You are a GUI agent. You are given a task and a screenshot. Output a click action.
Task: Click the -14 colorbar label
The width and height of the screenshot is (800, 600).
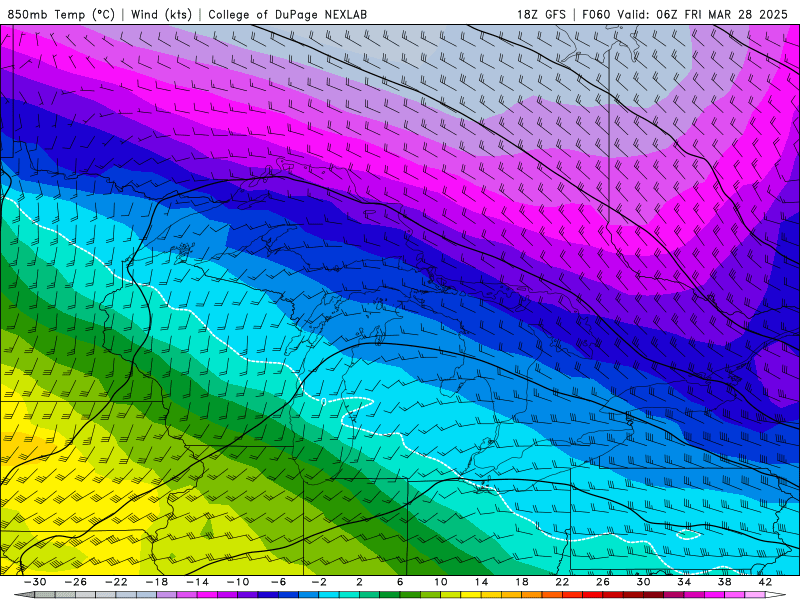click(x=197, y=582)
